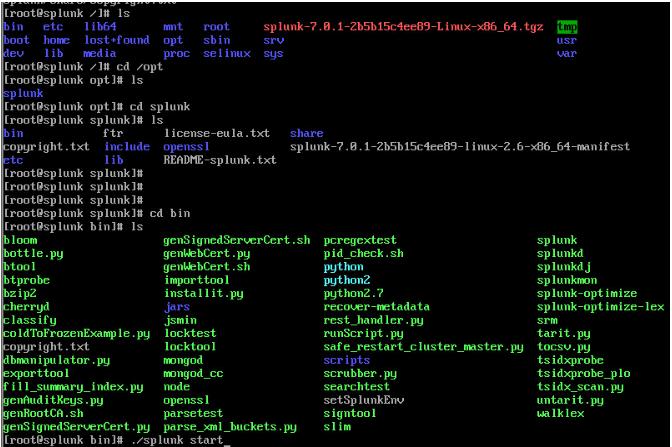The image size is (672, 447).
Task: Click genAuditKeys.py file name
Action: (x=53, y=400)
